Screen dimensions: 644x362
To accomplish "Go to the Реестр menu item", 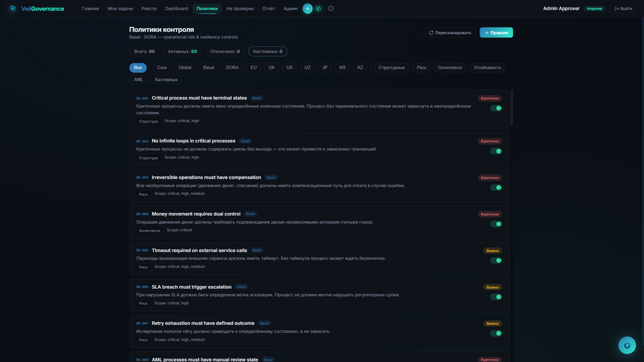I will (149, 8).
